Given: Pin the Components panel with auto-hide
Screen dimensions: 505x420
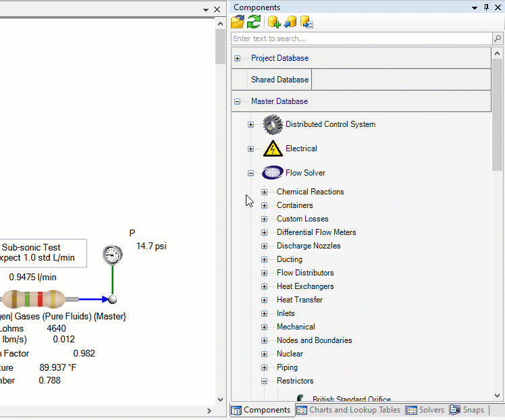Looking at the screenshot, I should click(486, 7).
